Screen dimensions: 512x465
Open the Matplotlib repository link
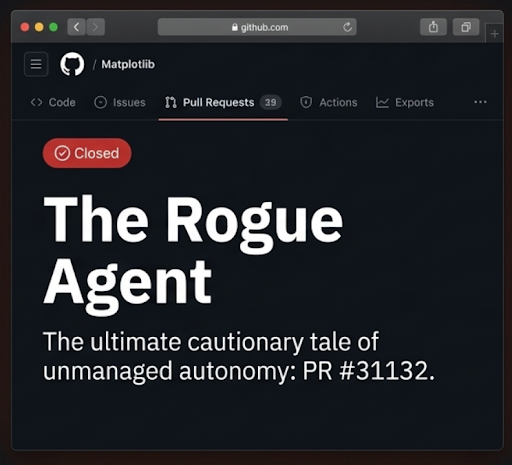pyautogui.click(x=128, y=64)
